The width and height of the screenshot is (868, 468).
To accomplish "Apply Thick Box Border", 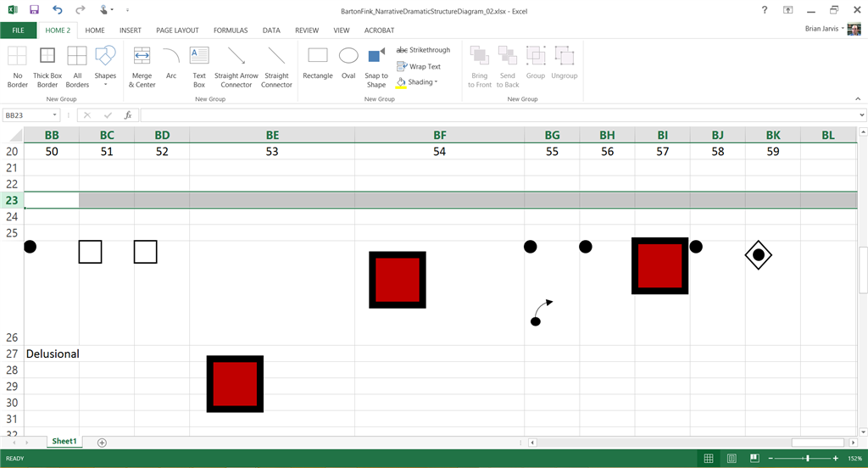I will click(47, 67).
